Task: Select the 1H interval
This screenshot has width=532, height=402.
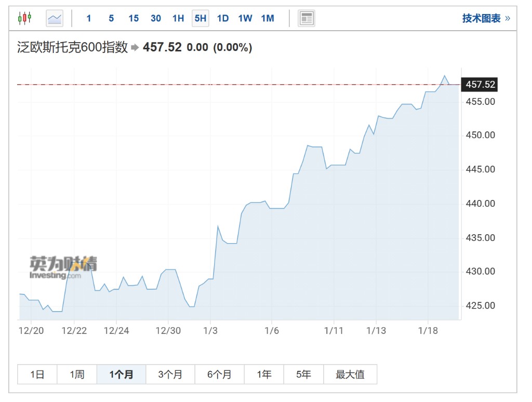Action: (x=178, y=19)
